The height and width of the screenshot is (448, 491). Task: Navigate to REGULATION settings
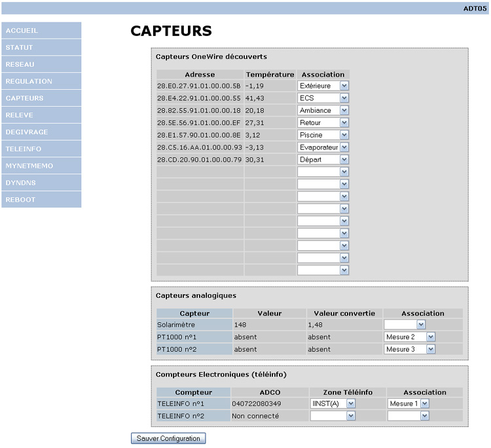click(x=41, y=81)
